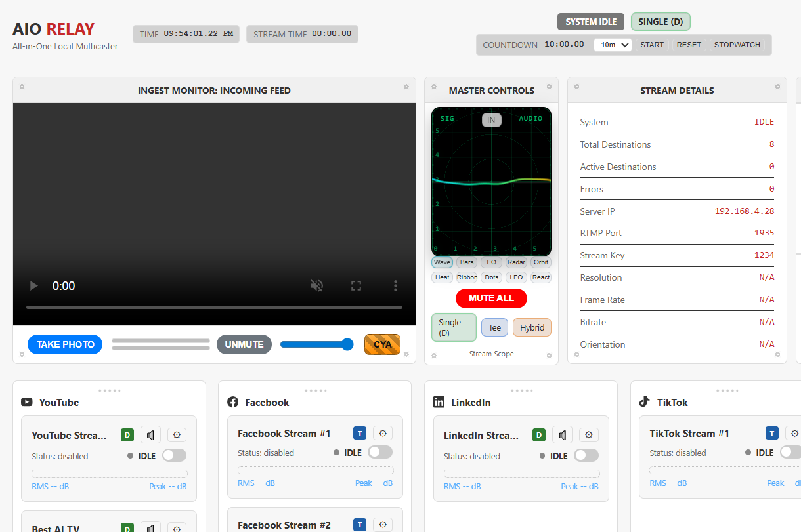Click the blue T badge on TikTok Stream #1

pyautogui.click(x=771, y=433)
